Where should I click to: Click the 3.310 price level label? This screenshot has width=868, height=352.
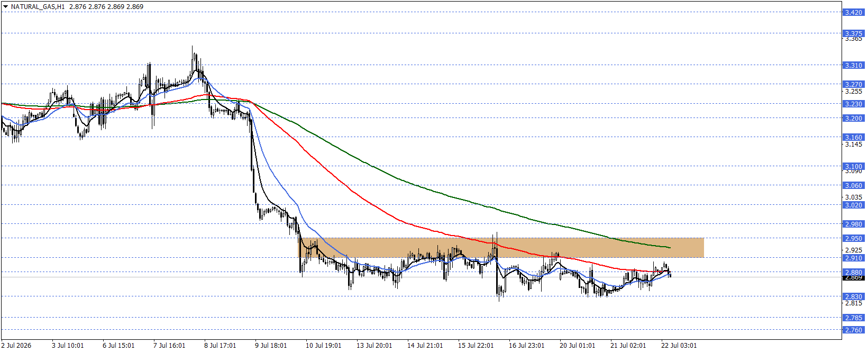853,66
